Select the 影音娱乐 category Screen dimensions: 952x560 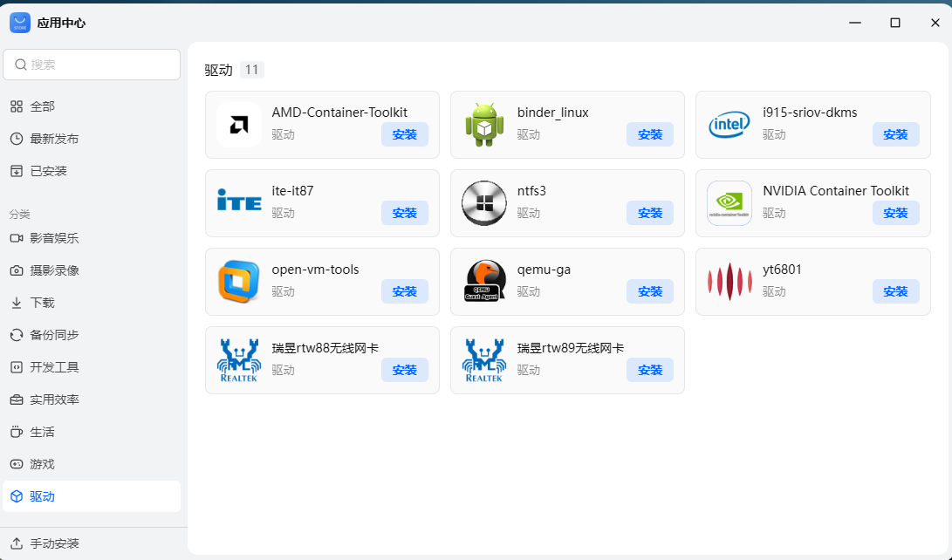coord(92,238)
